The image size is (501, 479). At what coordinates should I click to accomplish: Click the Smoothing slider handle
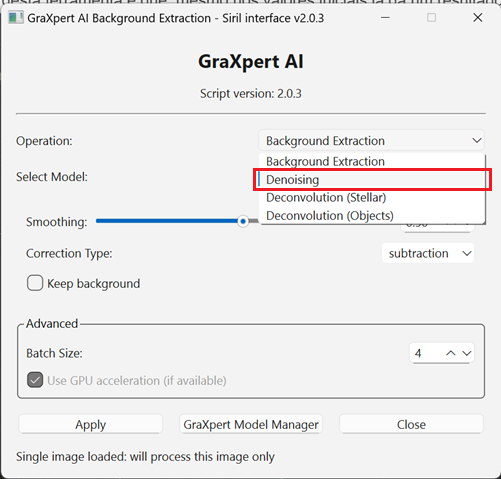[243, 221]
